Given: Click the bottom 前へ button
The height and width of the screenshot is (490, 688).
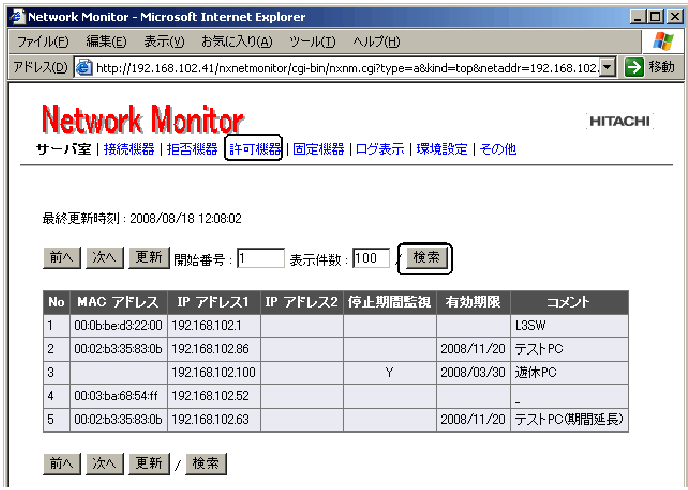Looking at the screenshot, I should (x=62, y=464).
